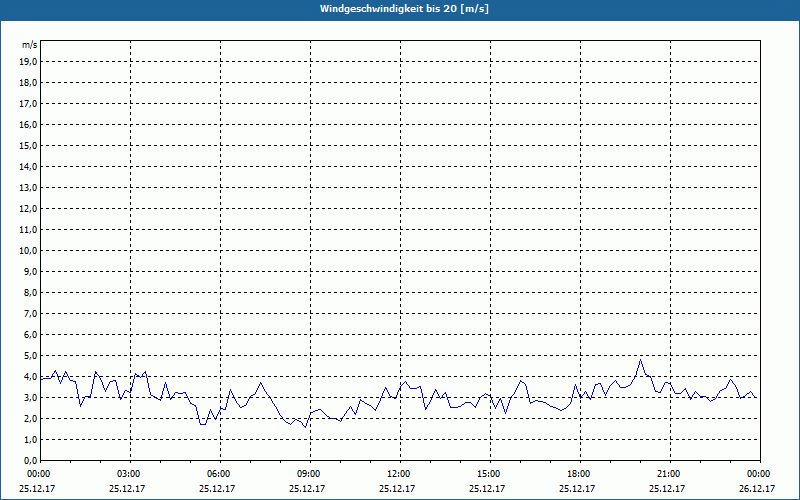Click the 21:00 time label
Screen dimensions: 800x500
point(670,473)
